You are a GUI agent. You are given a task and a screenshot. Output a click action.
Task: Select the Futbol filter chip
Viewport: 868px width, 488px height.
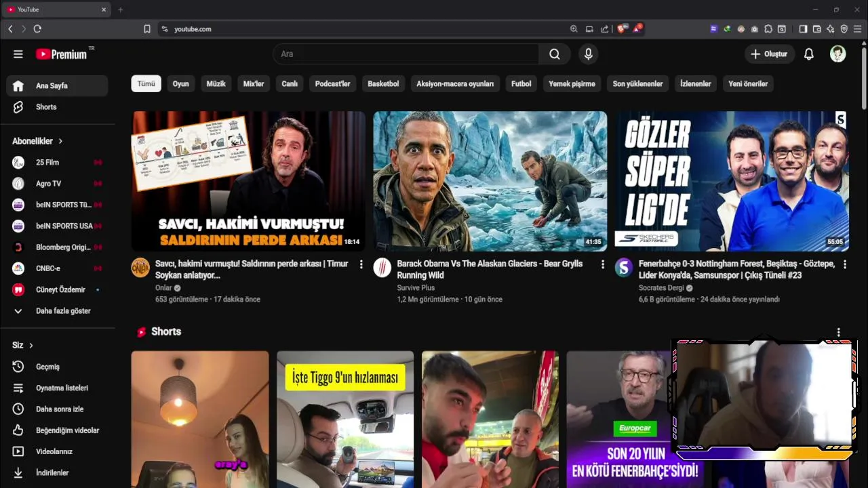pos(521,84)
